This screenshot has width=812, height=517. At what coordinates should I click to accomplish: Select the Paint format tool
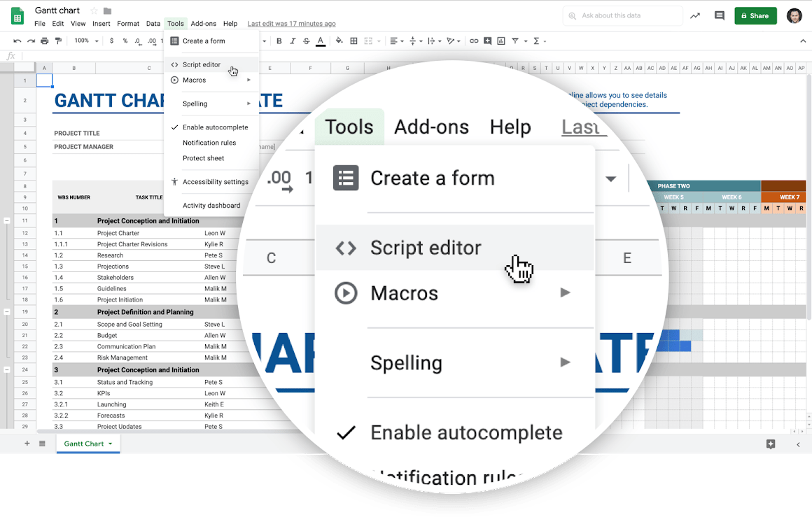coord(58,41)
